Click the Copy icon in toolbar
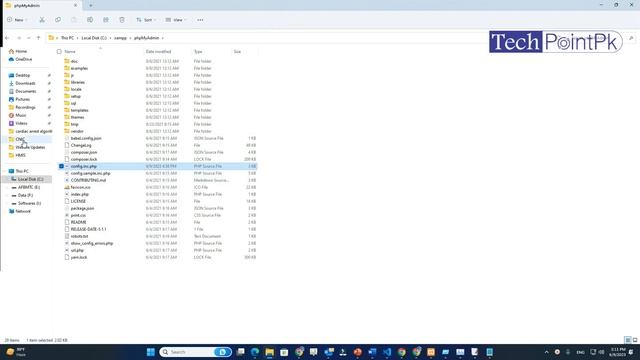 click(58, 20)
